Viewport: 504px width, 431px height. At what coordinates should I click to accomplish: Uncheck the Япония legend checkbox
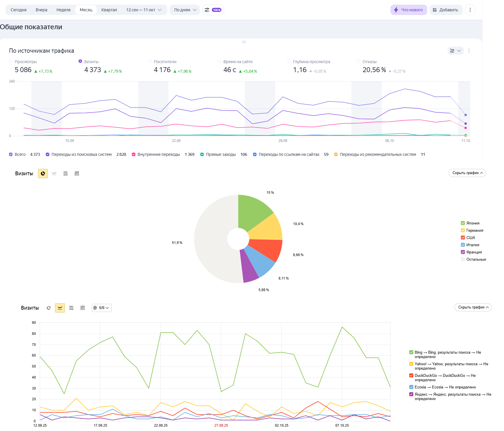(x=463, y=223)
